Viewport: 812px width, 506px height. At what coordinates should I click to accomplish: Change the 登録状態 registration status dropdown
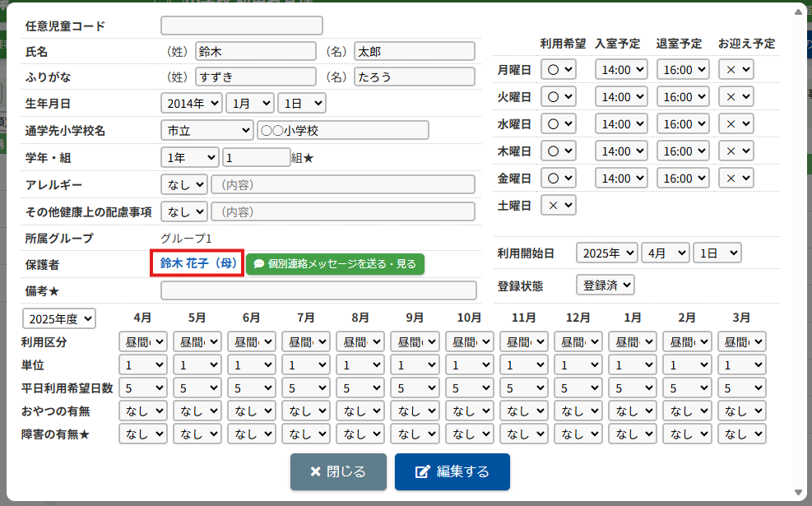[606, 285]
